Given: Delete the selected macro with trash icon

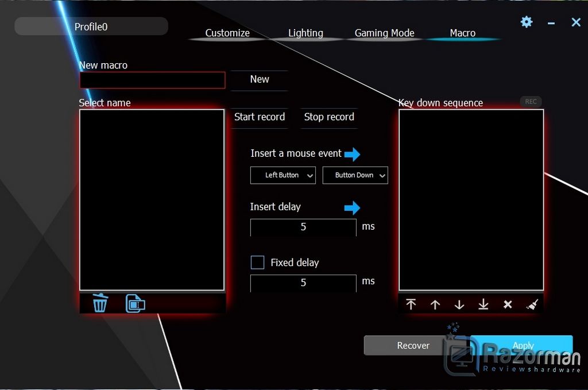Looking at the screenshot, I should pyautogui.click(x=100, y=303).
